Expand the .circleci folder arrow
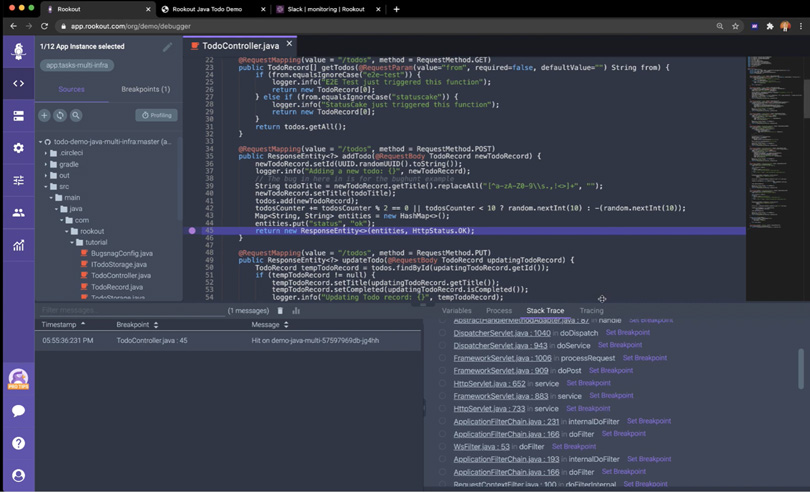This screenshot has width=810, height=492. coord(46,153)
